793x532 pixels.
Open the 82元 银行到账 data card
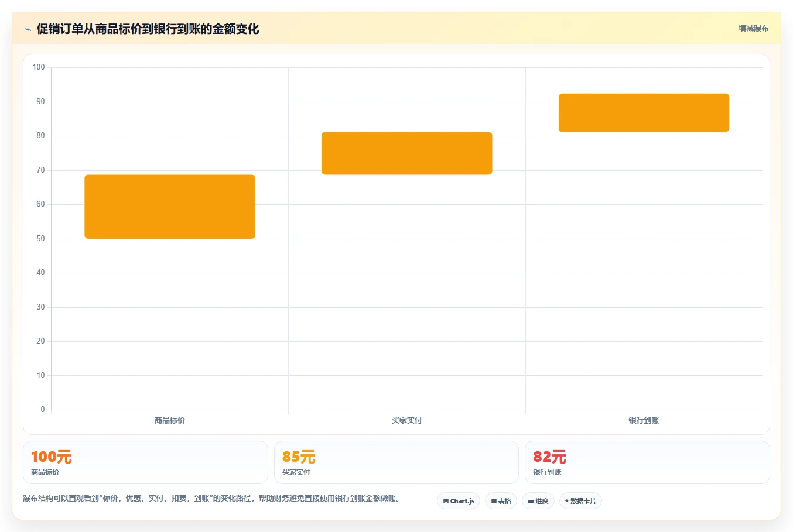click(647, 462)
